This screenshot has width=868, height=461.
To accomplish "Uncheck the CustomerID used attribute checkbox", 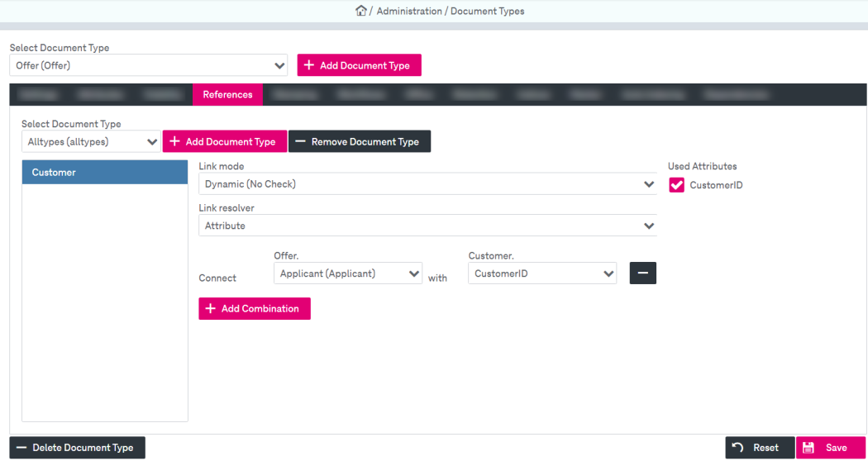I will (676, 186).
